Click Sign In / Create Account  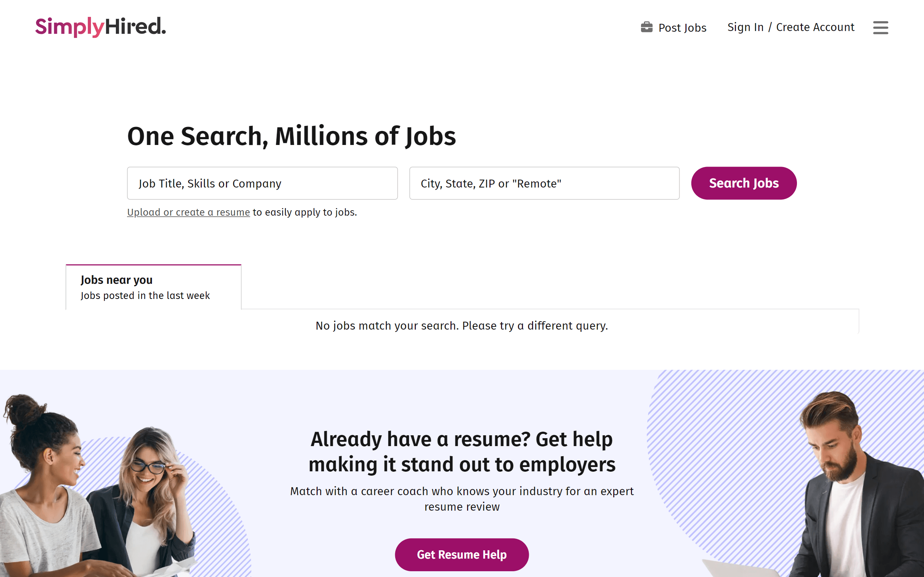[791, 27]
